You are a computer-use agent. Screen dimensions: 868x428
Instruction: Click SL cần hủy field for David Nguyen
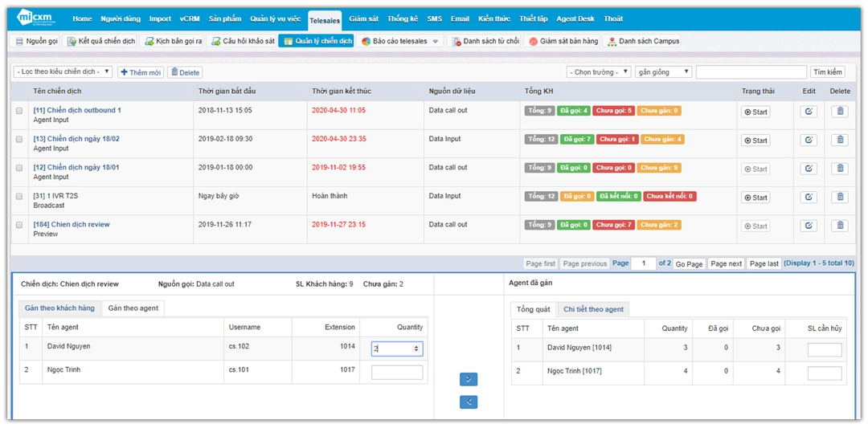pos(825,349)
